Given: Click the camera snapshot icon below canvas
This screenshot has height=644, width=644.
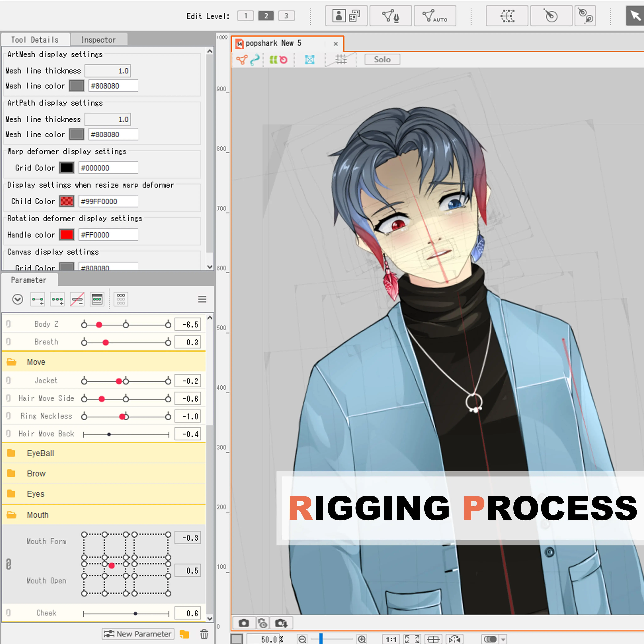Looking at the screenshot, I should [x=244, y=623].
